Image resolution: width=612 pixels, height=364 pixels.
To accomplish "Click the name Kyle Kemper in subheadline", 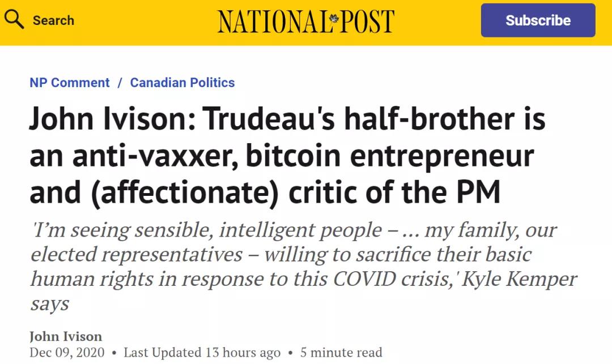I will (520, 279).
